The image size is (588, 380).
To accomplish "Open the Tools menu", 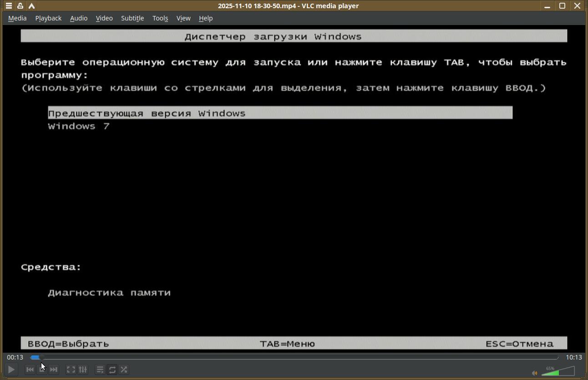I will click(x=160, y=18).
